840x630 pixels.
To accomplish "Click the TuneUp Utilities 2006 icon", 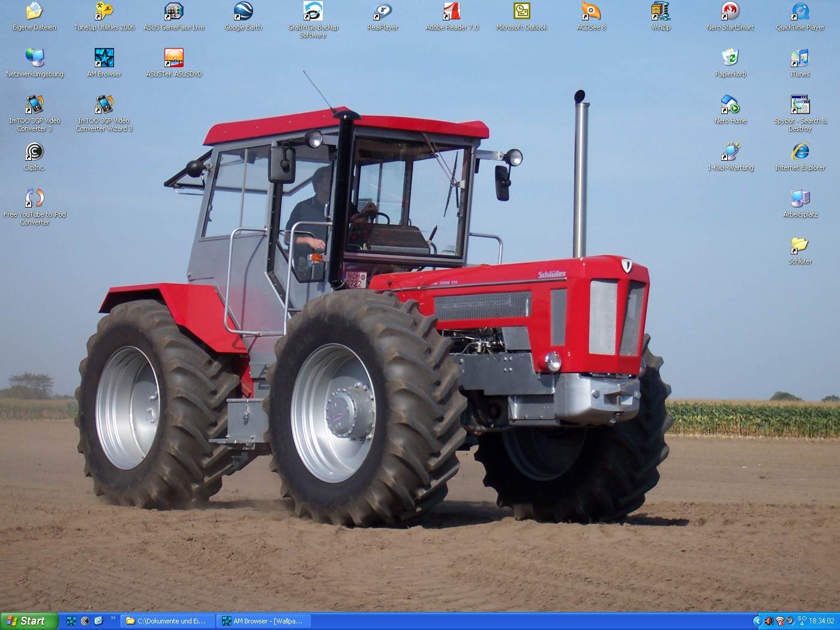I will [104, 12].
